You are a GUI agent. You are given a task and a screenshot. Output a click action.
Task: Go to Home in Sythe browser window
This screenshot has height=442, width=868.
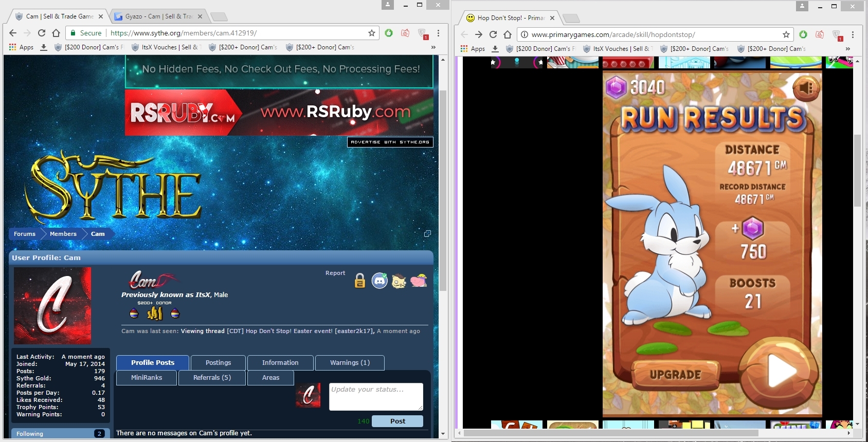tap(56, 33)
